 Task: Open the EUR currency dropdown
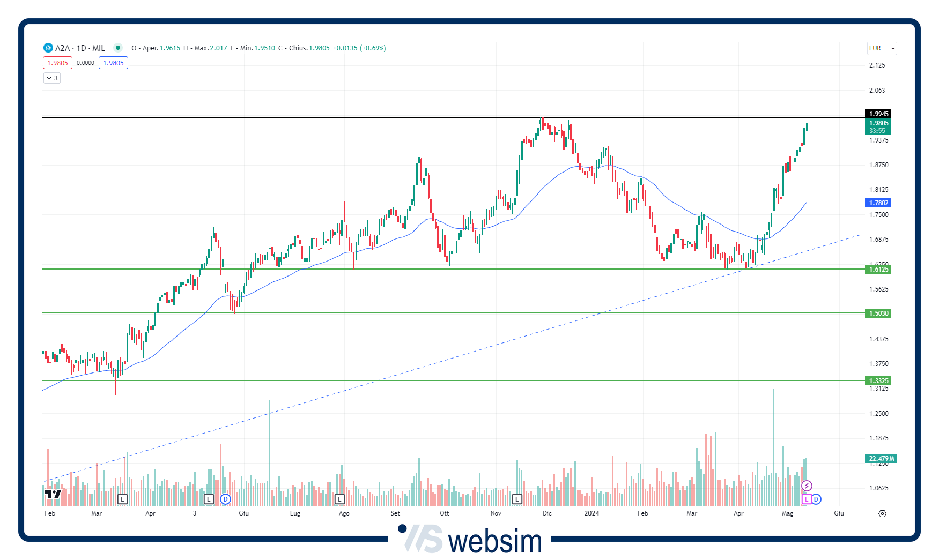click(882, 48)
